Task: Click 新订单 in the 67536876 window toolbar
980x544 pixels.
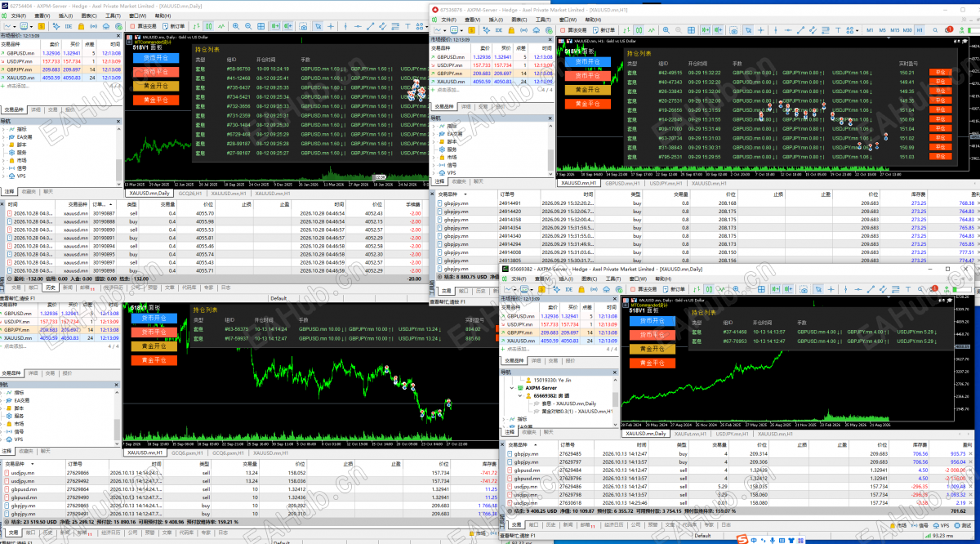Action: pyautogui.click(x=604, y=29)
